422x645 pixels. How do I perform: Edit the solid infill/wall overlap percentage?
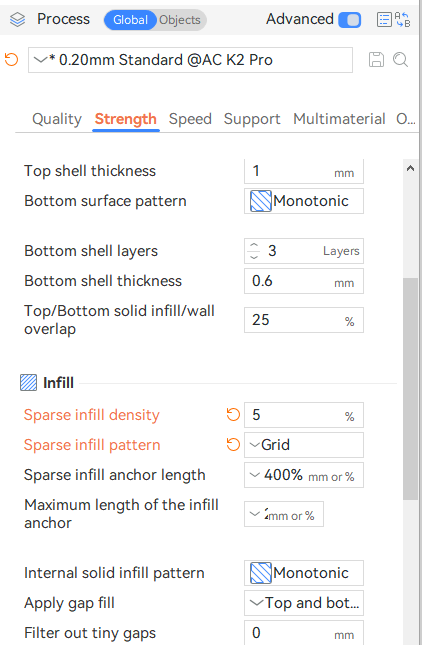tap(304, 320)
